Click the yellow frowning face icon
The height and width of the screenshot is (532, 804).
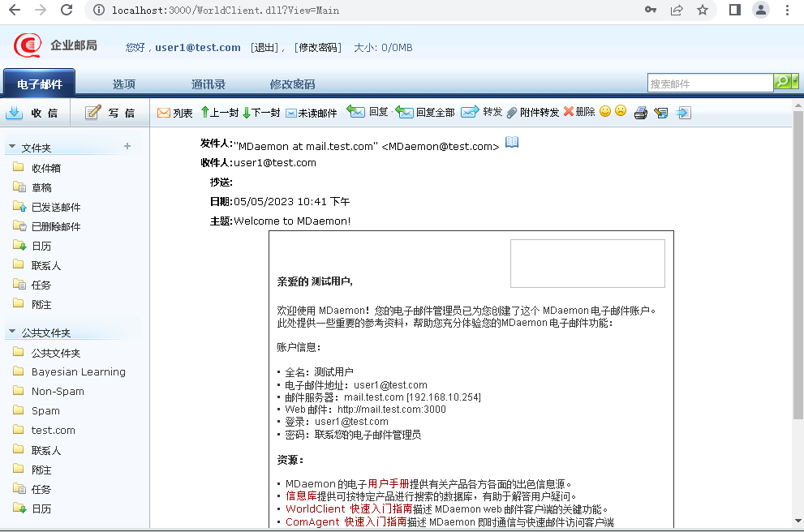pyautogui.click(x=621, y=111)
